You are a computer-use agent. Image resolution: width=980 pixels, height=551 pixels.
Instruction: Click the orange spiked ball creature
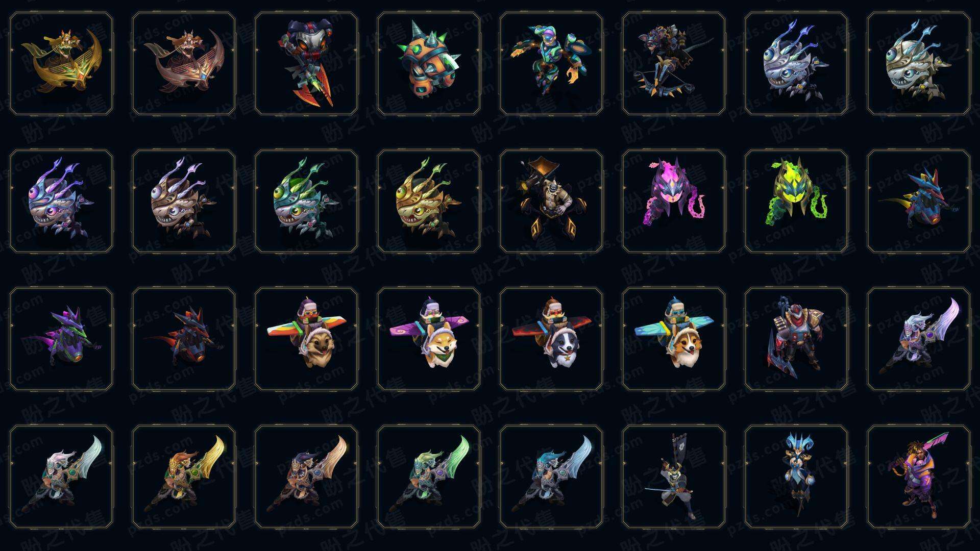(429, 63)
